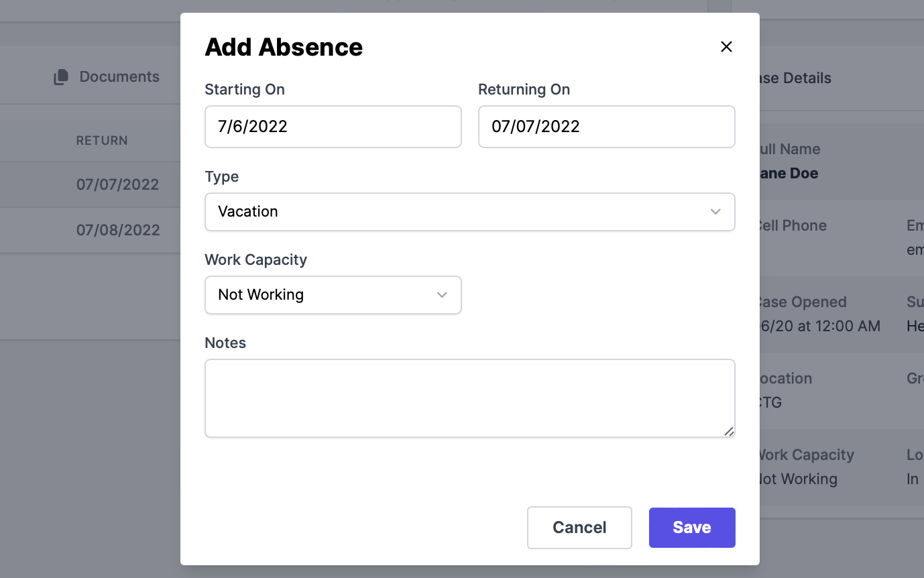Click the Notes textarea resize handle
The height and width of the screenshot is (578, 924).
(x=729, y=431)
